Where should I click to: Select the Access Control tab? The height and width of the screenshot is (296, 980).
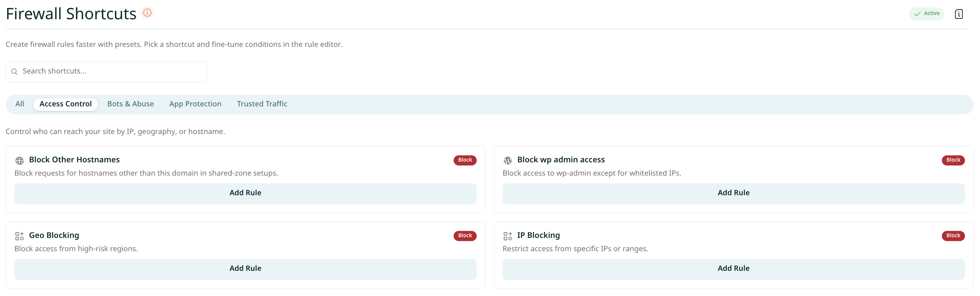coord(65,104)
